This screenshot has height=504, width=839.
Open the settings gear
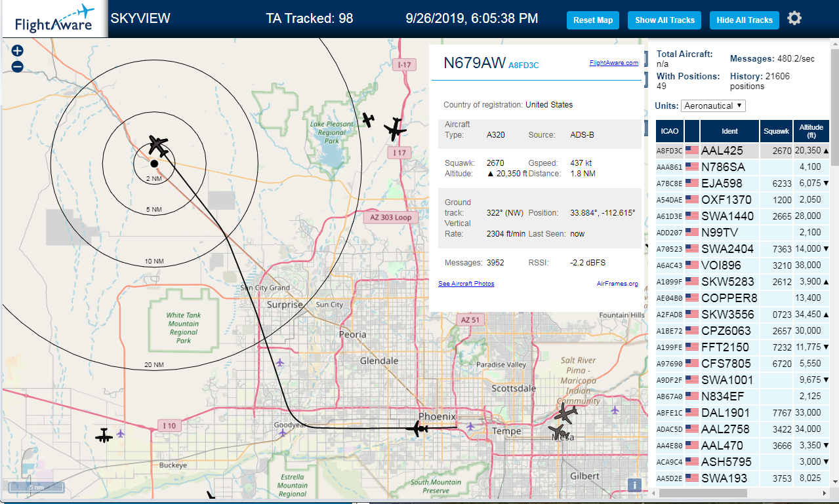pos(794,18)
